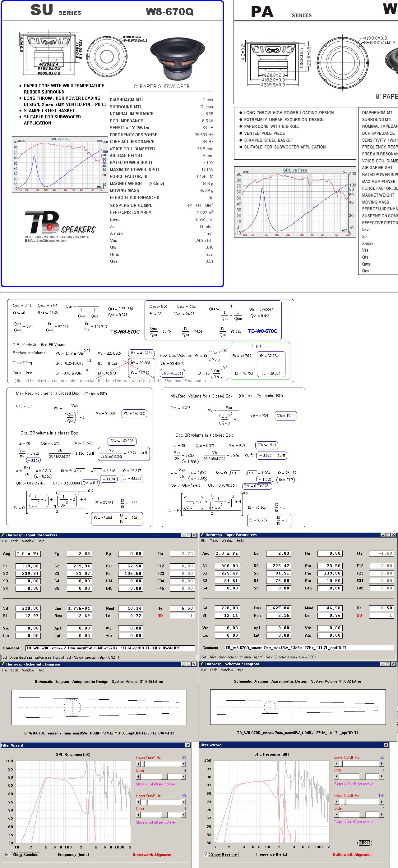
Task: Click the blue TB-W8-670Q label in calculations
Action: 263,331
